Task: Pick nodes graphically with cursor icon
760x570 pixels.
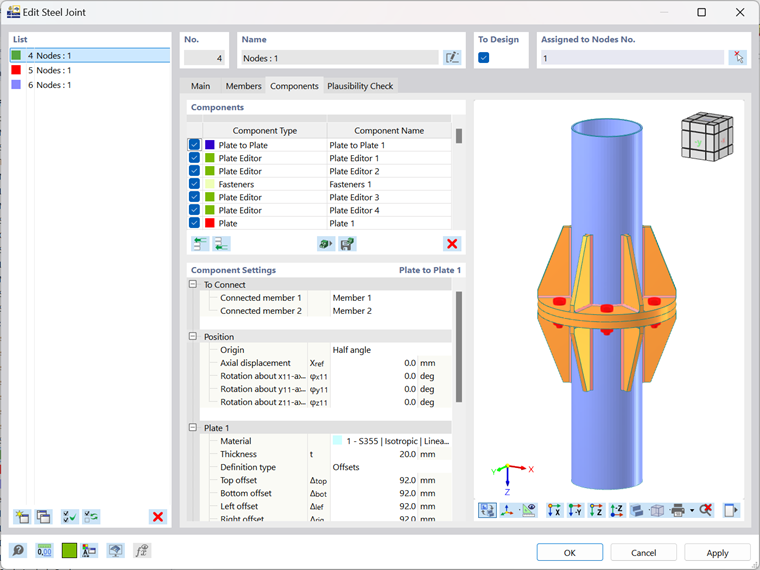Action: point(737,58)
